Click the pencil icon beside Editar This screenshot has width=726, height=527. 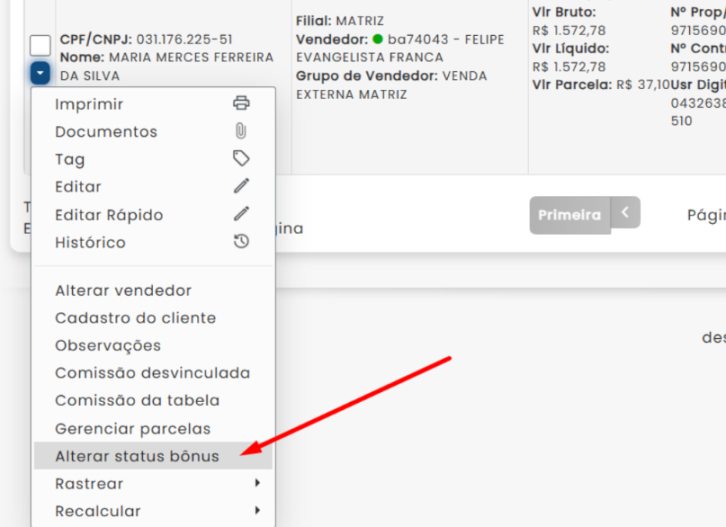tap(240, 186)
